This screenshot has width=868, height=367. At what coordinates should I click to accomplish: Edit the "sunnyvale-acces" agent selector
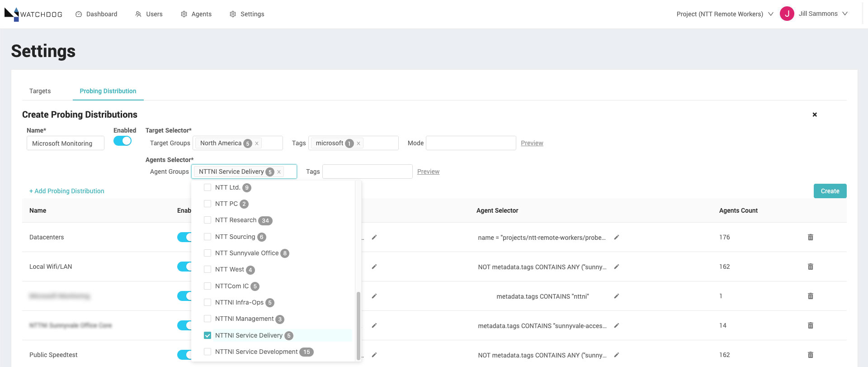pyautogui.click(x=616, y=325)
